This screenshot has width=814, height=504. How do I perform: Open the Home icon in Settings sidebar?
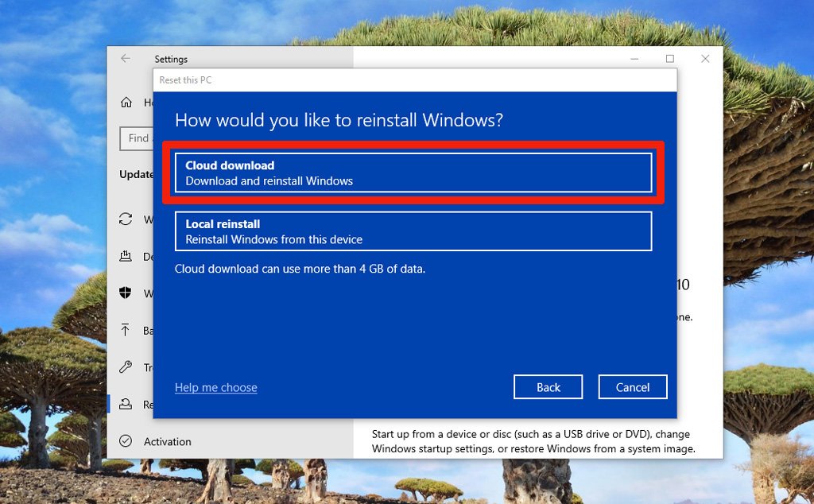(x=126, y=103)
